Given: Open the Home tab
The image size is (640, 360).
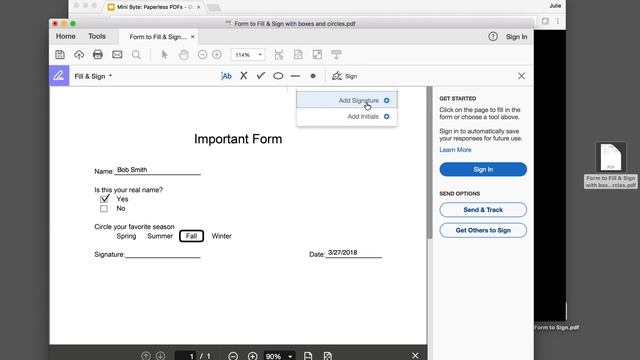Looking at the screenshot, I should click(66, 36).
